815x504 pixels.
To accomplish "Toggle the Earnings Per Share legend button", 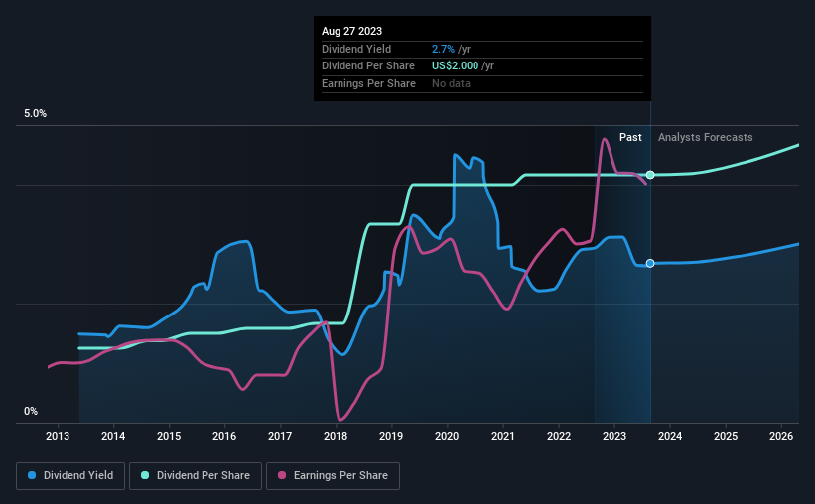I will click(333, 476).
